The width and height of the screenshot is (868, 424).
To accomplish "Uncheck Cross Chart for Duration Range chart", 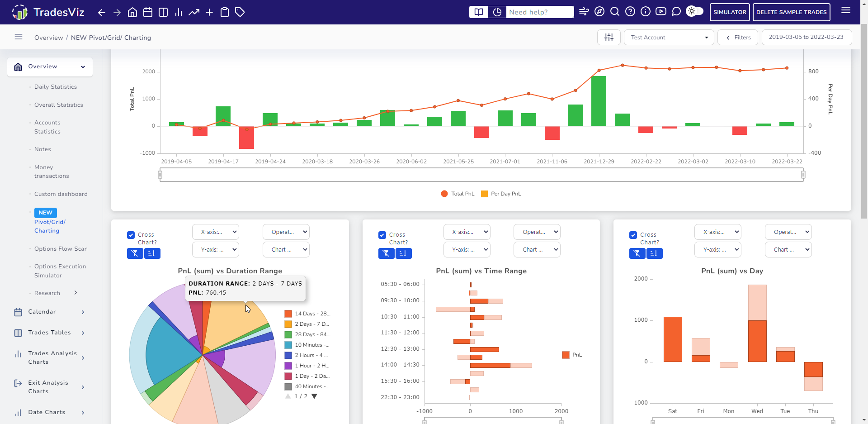I will [131, 235].
